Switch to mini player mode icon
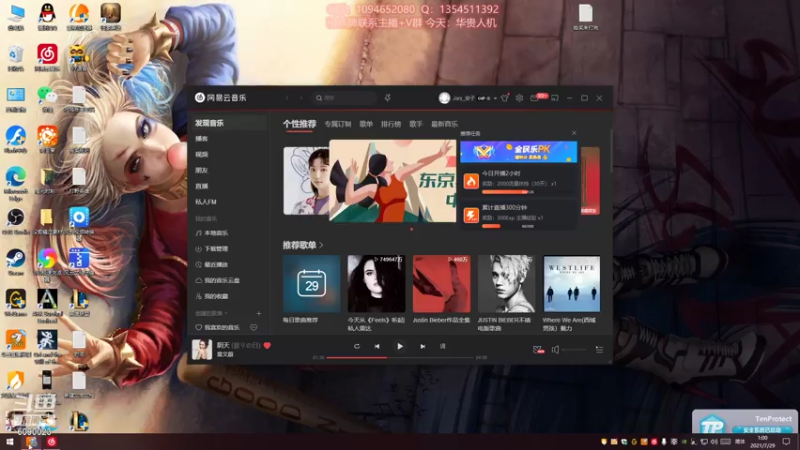 click(555, 97)
